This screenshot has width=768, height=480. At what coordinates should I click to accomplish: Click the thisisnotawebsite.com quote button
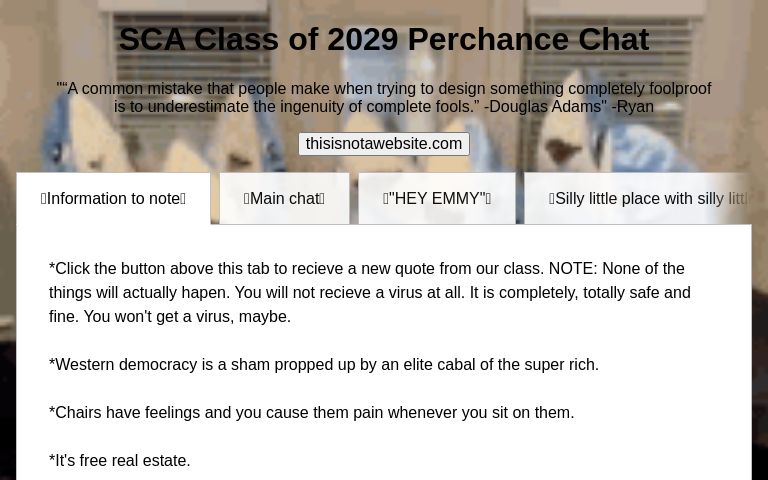tap(384, 144)
